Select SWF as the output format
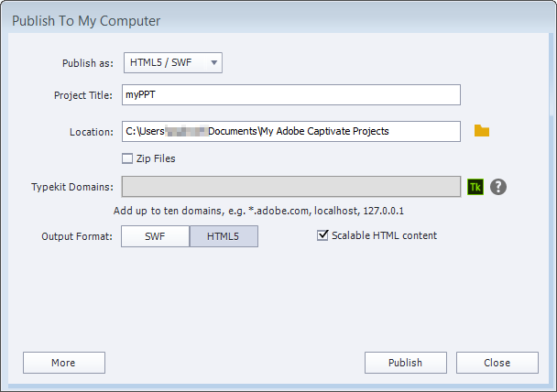The height and width of the screenshot is (392, 557). pos(155,236)
